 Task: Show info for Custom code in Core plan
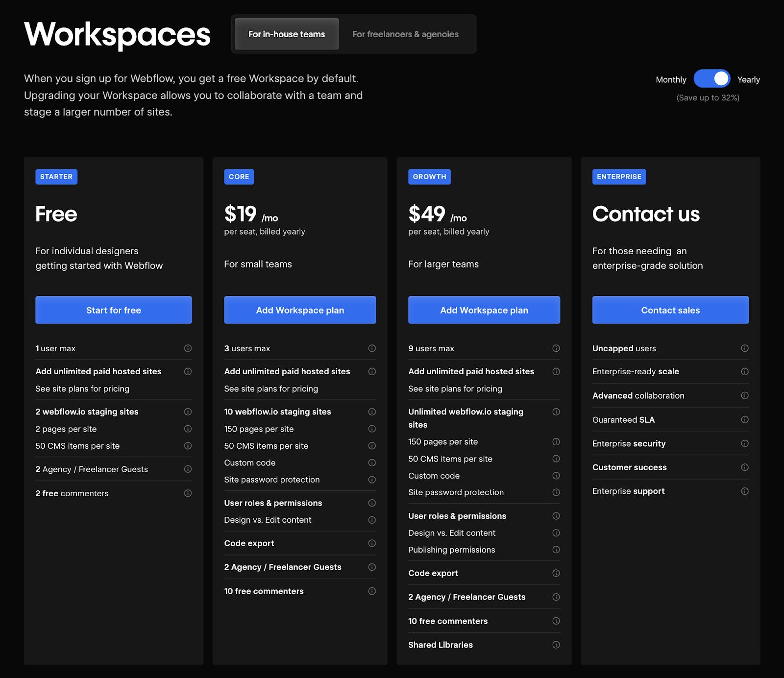coord(372,463)
